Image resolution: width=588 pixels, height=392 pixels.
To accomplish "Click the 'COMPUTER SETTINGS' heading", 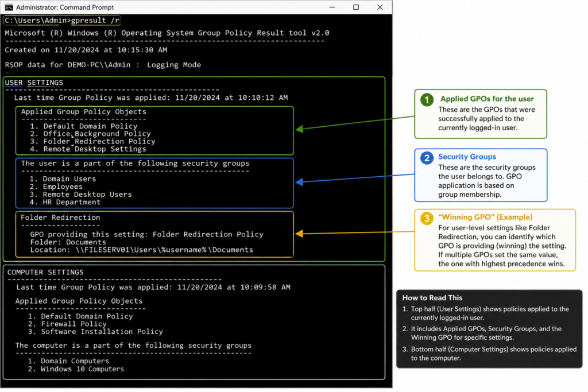I will (x=45, y=273).
